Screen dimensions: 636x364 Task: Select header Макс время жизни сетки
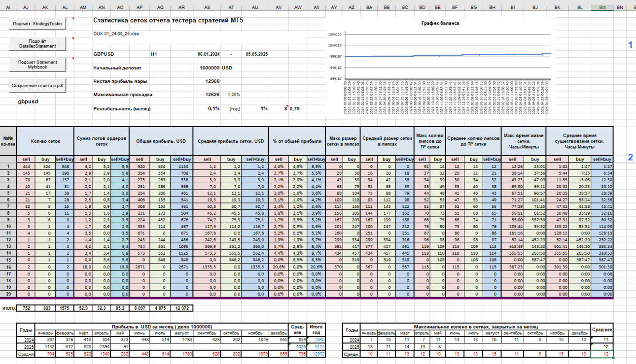tap(524, 141)
